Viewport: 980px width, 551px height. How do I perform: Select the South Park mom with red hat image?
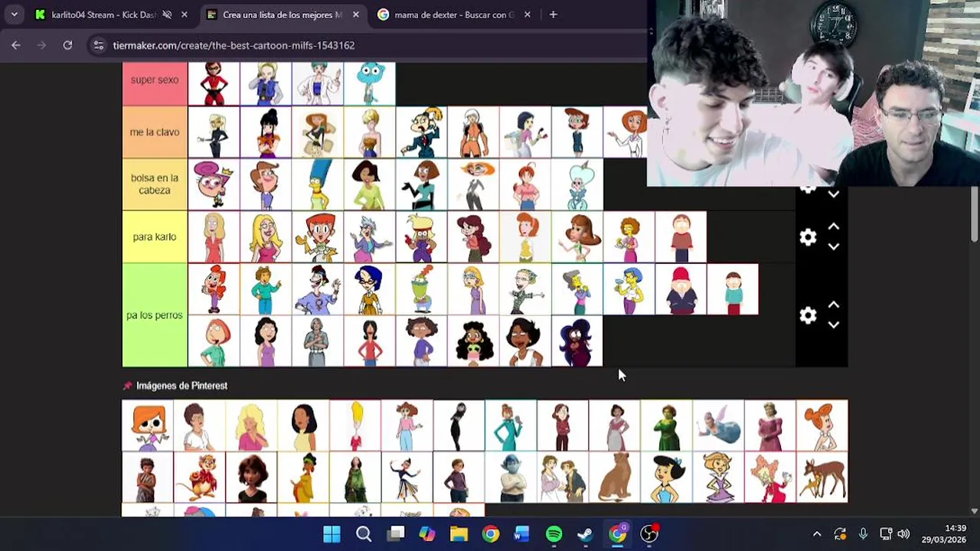pos(681,289)
